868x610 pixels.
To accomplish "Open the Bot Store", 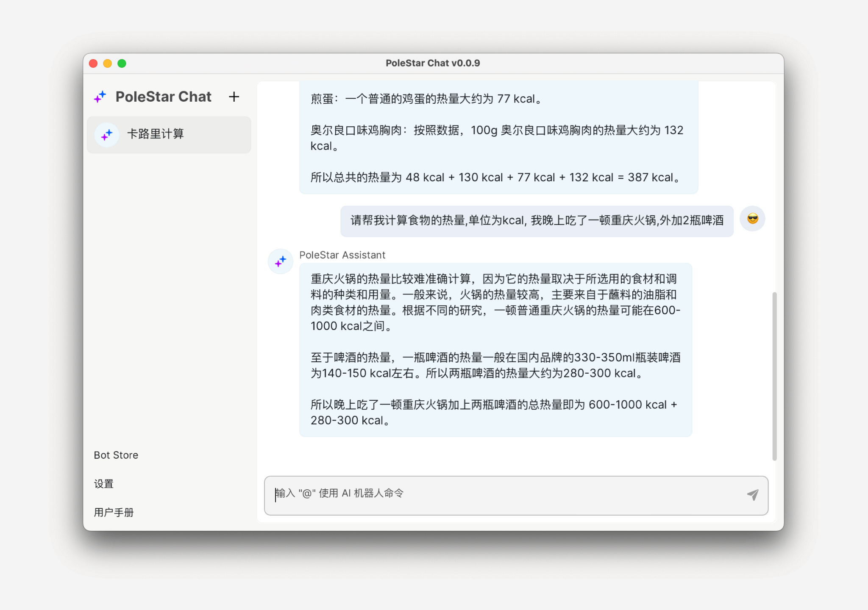I will coord(116,455).
